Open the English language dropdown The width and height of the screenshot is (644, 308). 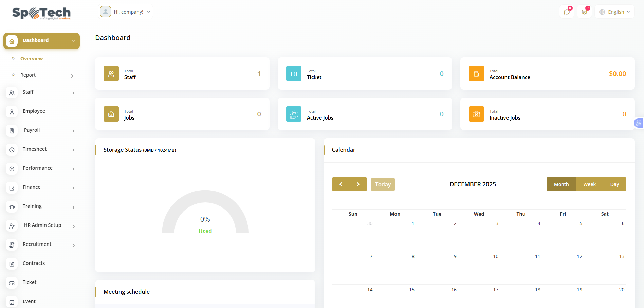tap(615, 12)
